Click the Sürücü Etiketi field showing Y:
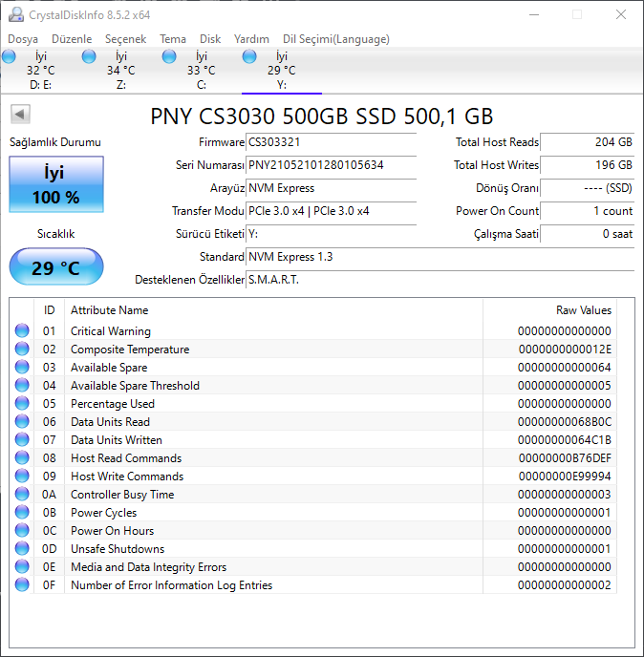 (332, 234)
